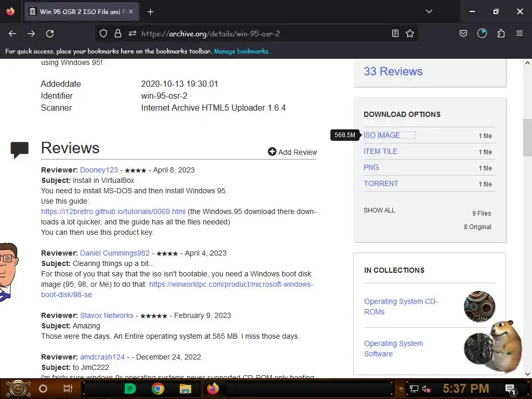Image resolution: width=532 pixels, height=399 pixels.
Task: Click the 8 Original files text
Action: (478, 227)
